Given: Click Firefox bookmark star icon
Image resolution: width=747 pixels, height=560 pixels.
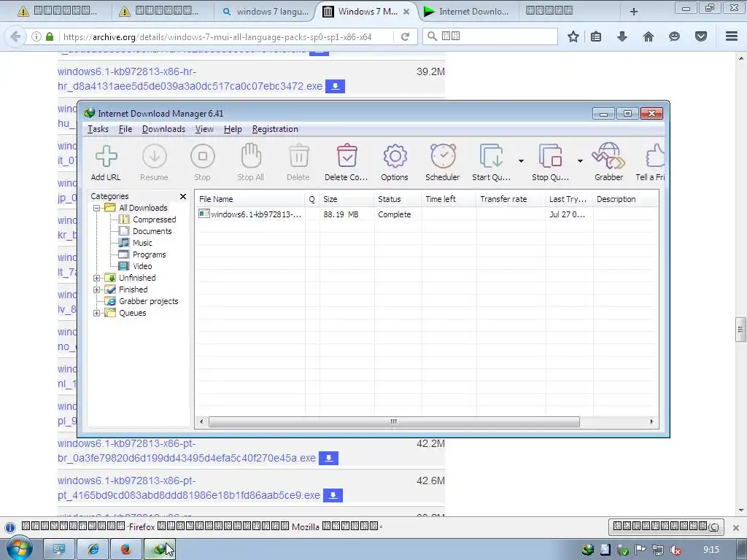Looking at the screenshot, I should [573, 36].
